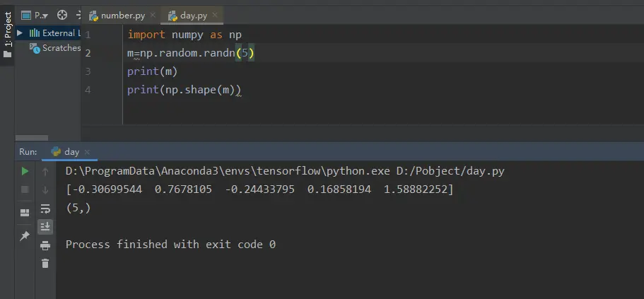Switch to number.py editor tab
The height and width of the screenshot is (299, 644).
[118, 16]
